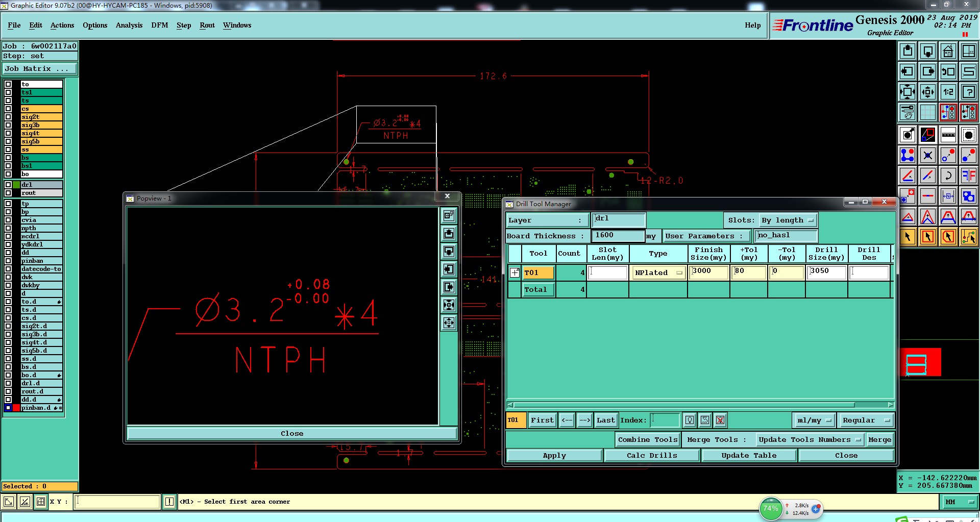Click the Drill Tool Manager horizontal scrollbar

click(700, 405)
